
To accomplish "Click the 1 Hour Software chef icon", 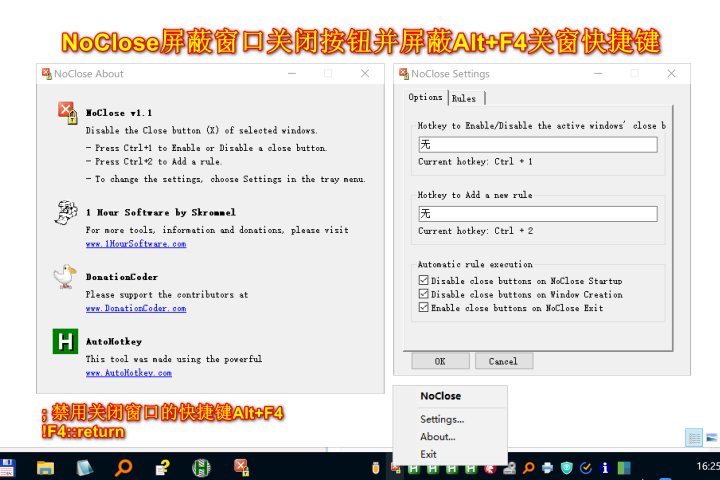I will pos(66,213).
